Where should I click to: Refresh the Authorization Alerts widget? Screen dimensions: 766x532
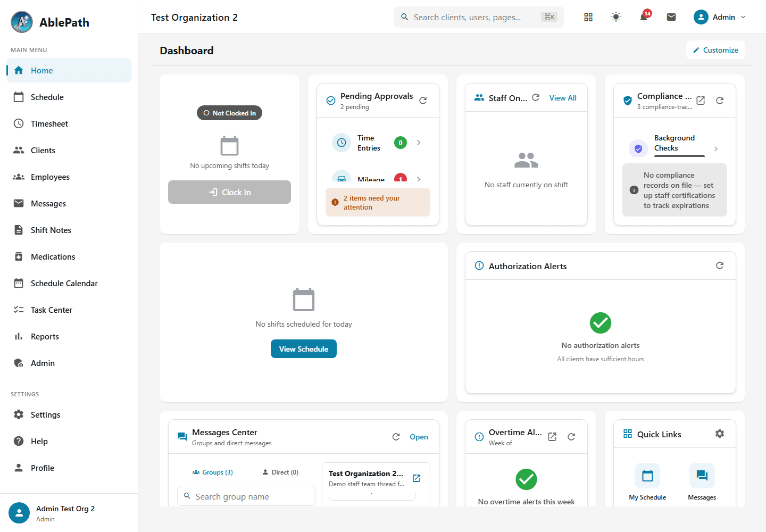720,265
